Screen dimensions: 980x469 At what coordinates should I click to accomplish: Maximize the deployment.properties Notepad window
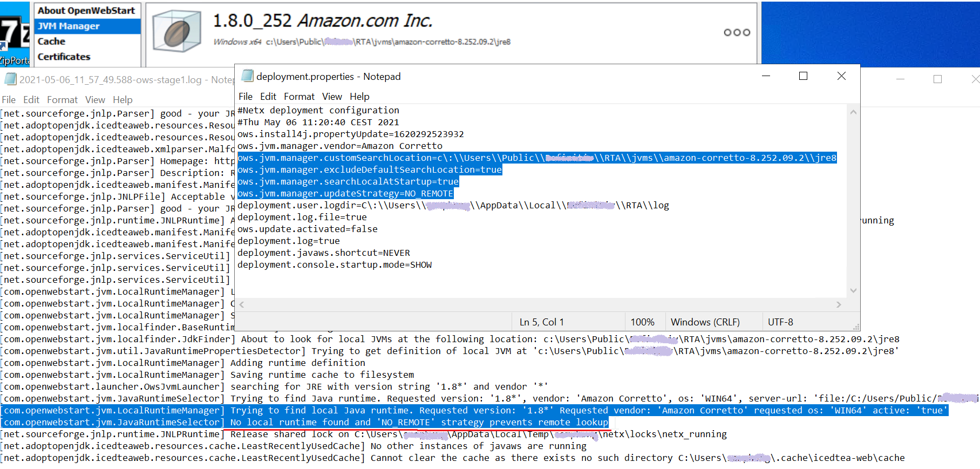[803, 76]
